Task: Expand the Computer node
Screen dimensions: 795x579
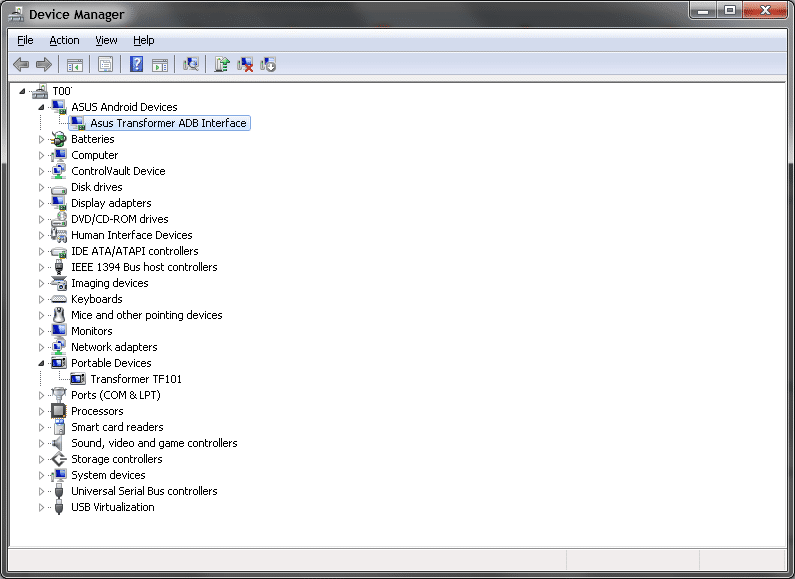Action: 41,155
